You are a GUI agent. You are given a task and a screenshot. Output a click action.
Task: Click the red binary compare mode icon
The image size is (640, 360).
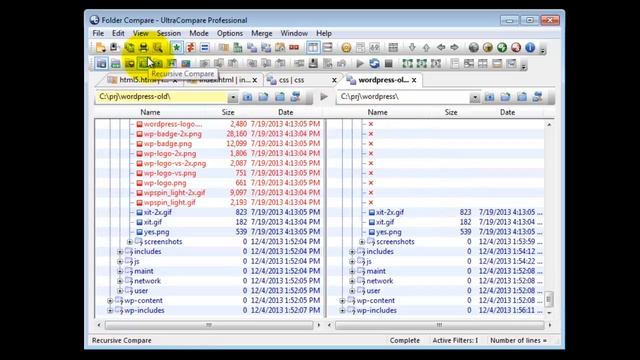coord(294,48)
